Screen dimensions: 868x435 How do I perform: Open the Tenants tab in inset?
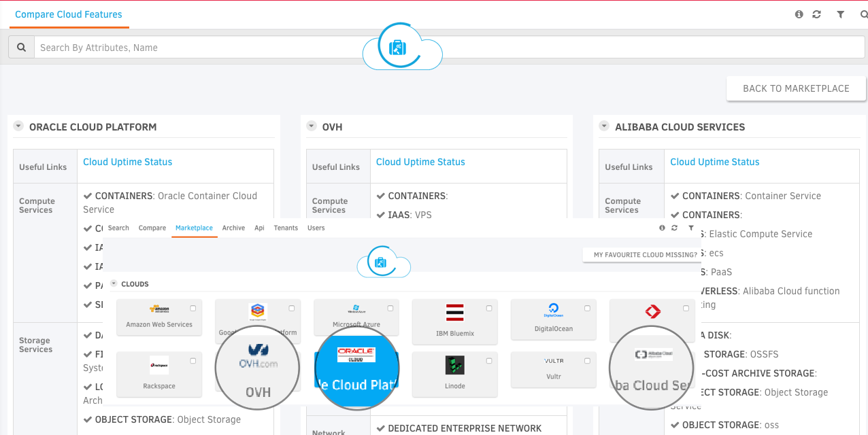pos(286,228)
